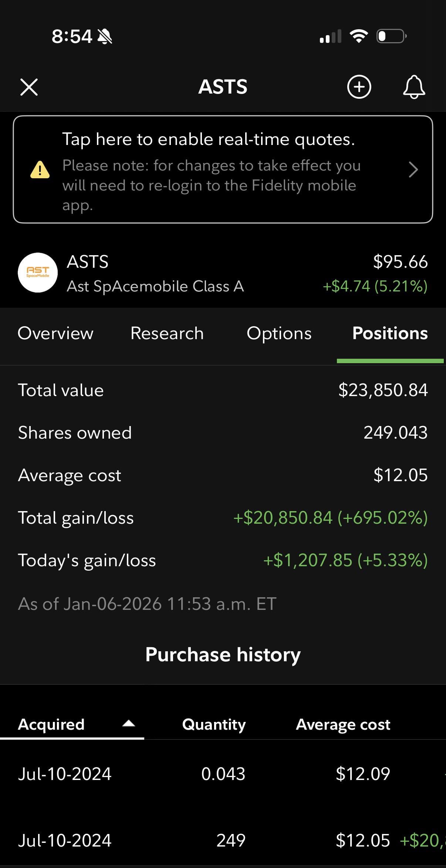Open price alerts bell icon
This screenshot has width=446, height=868.
pyautogui.click(x=414, y=87)
